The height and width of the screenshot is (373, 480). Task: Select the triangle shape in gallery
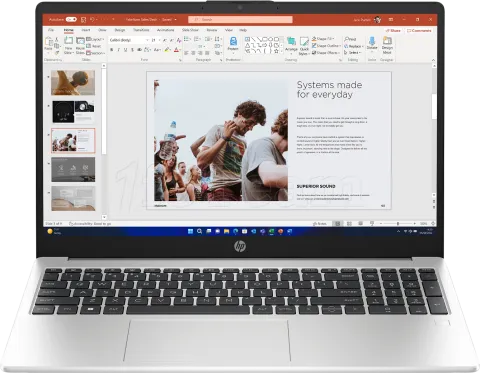[x=247, y=45]
